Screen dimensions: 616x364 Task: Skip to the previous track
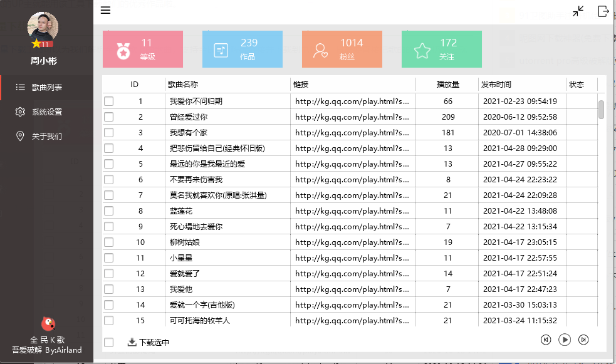click(x=546, y=340)
